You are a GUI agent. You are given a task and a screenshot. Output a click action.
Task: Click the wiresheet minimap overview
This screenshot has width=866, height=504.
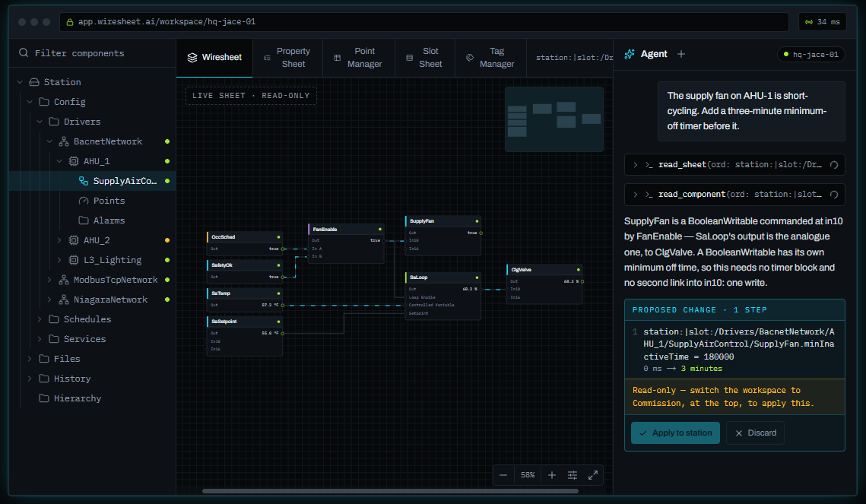554,119
